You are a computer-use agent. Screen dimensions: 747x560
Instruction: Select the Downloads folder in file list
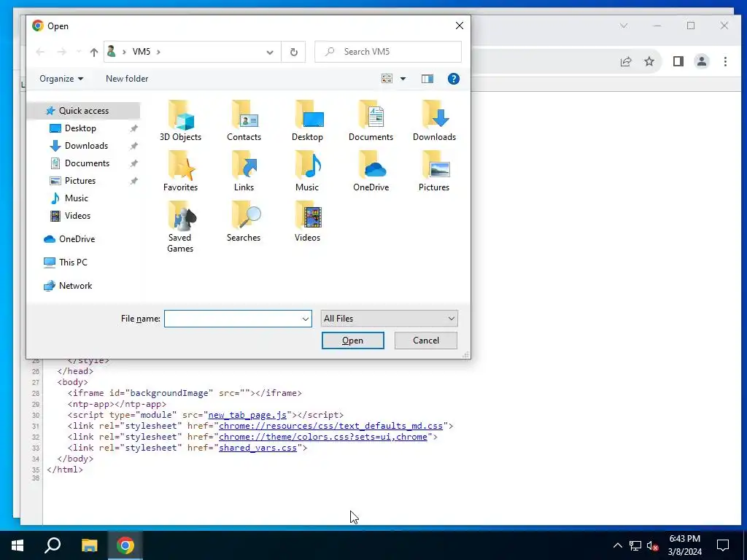pos(434,121)
